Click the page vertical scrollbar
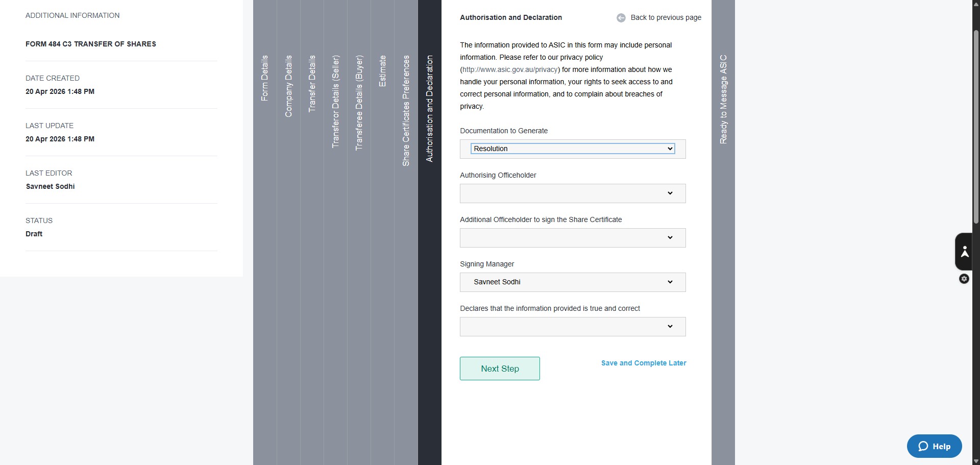Image resolution: width=980 pixels, height=465 pixels. [976, 127]
